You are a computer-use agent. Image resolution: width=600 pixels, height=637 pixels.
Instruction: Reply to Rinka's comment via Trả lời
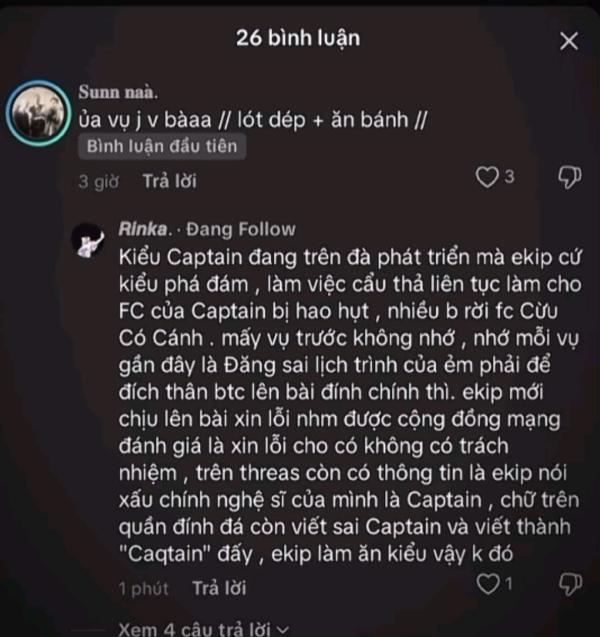coord(219,588)
